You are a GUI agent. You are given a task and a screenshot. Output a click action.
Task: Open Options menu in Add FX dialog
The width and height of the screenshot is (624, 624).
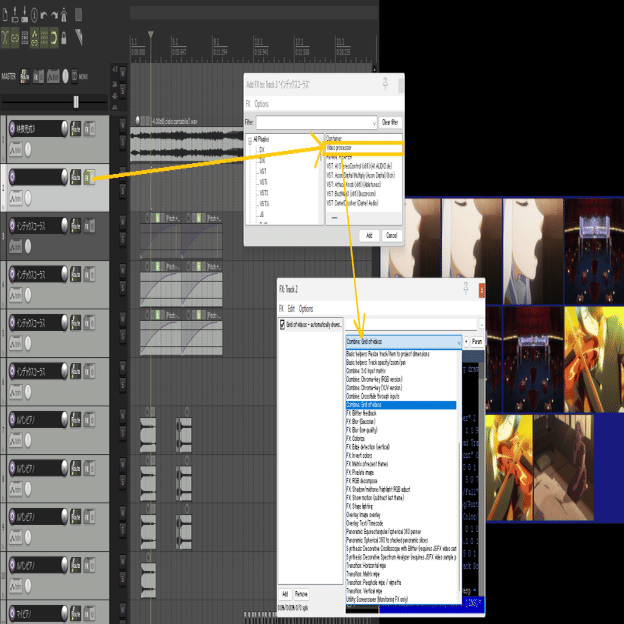click(261, 104)
